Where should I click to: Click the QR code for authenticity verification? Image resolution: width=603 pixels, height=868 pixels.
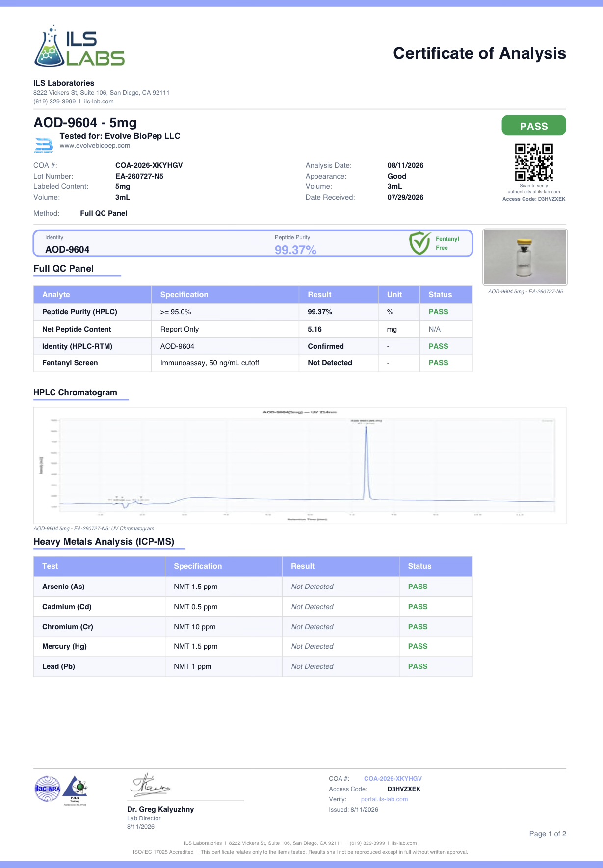coord(534,162)
